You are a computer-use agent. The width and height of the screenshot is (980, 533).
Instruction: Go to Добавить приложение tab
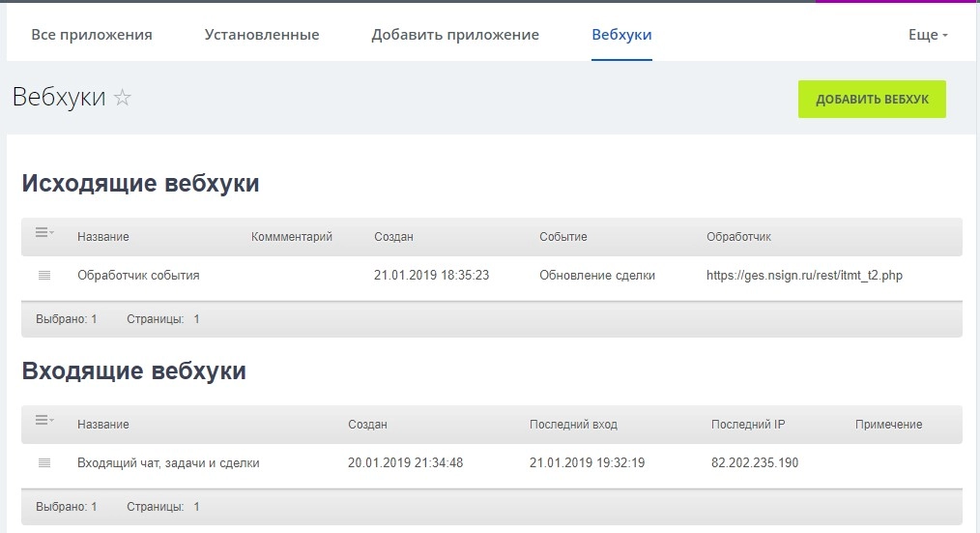pyautogui.click(x=455, y=35)
